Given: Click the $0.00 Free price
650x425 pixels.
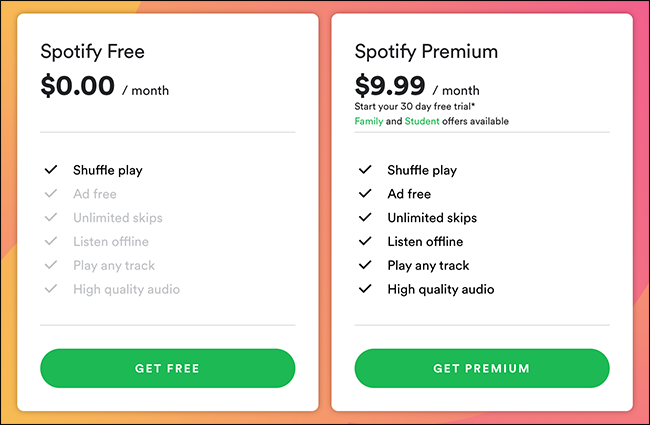Looking at the screenshot, I should (77, 87).
